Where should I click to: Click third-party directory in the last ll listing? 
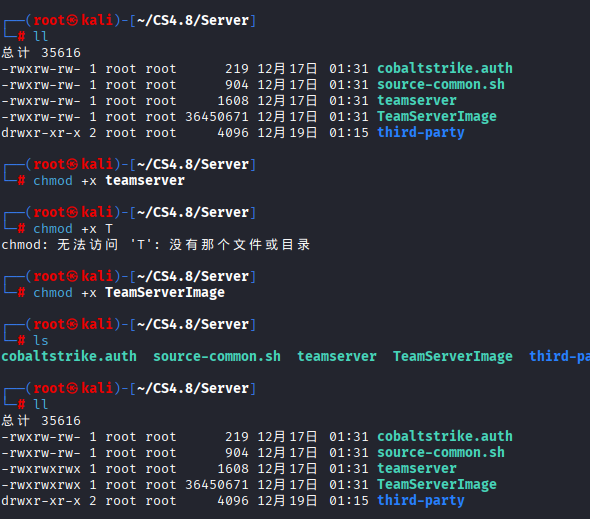(x=421, y=501)
